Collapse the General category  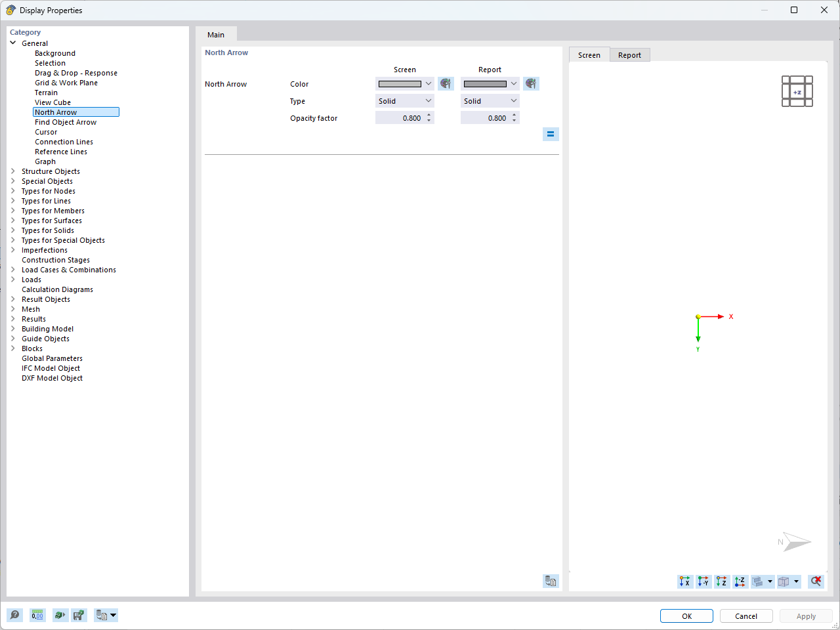(13, 43)
